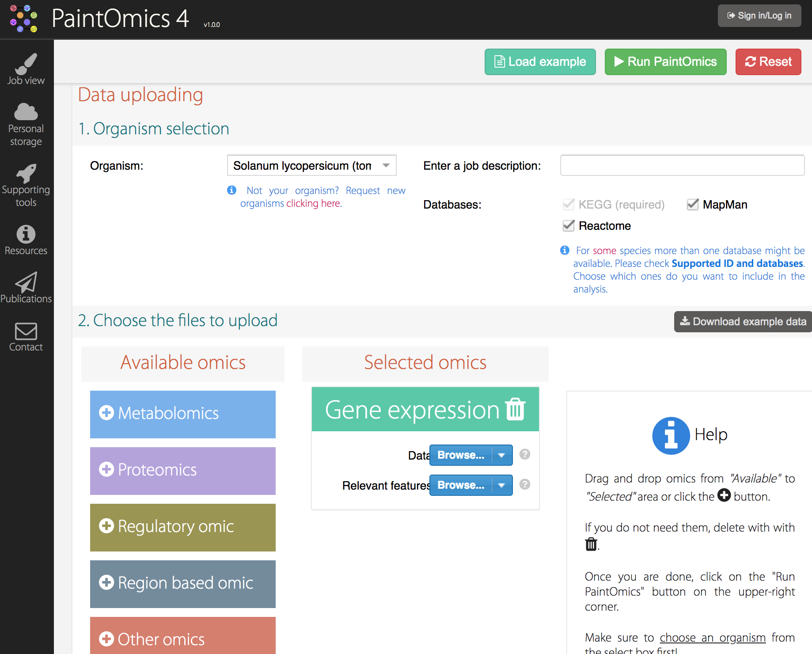Click the Gene expression panel header
The width and height of the screenshot is (812, 654).
coord(425,409)
